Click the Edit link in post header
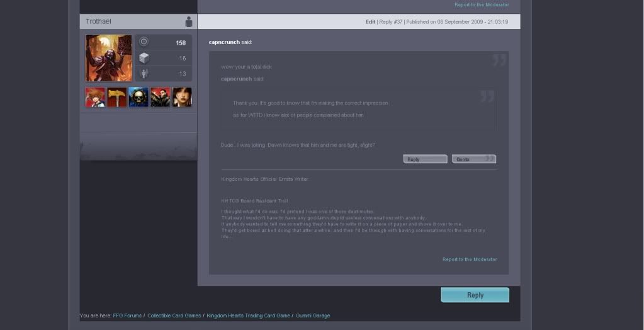Screen dimensions: 644x330 pos(370,22)
